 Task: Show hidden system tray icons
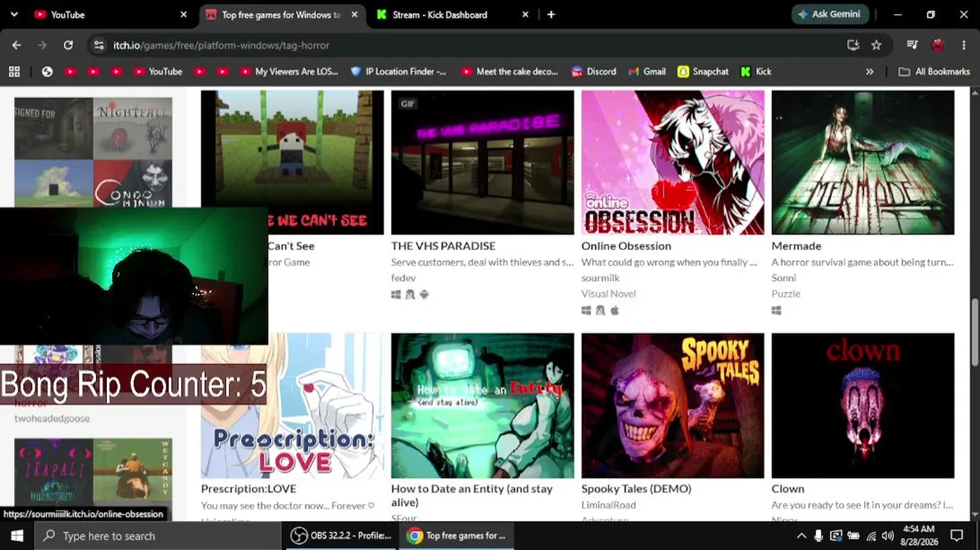coord(801,535)
